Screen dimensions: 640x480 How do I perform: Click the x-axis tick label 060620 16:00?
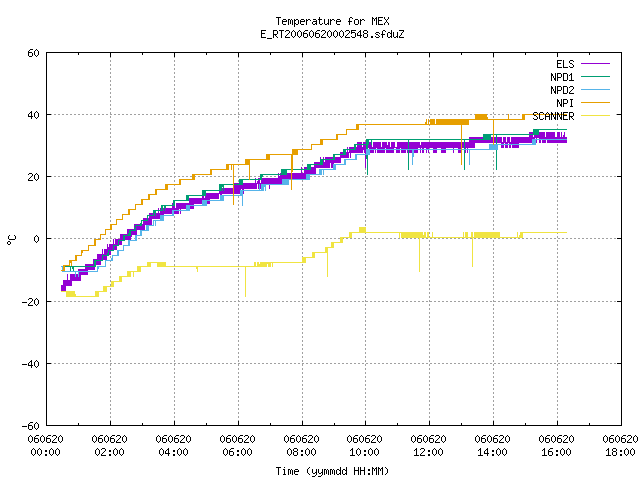click(x=557, y=446)
